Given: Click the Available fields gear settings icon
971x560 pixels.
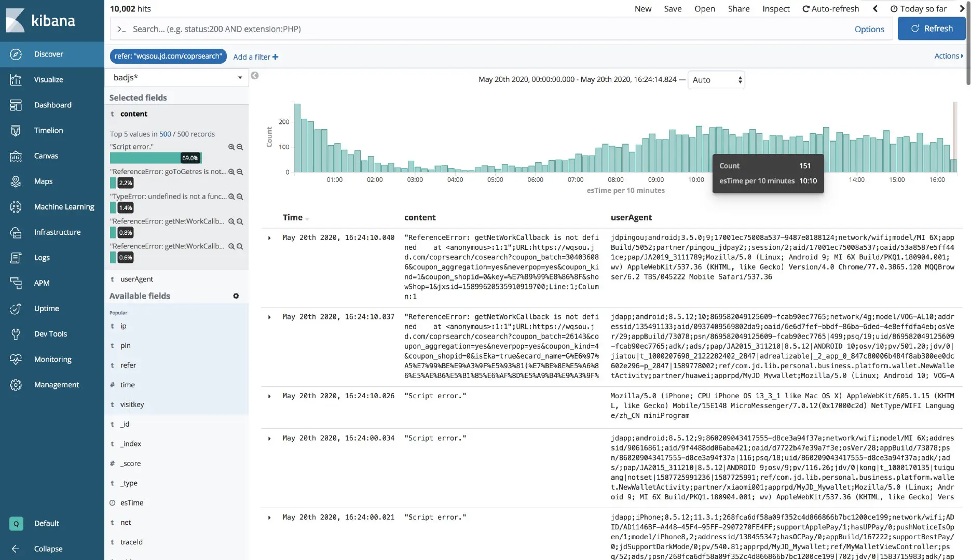Looking at the screenshot, I should (236, 296).
